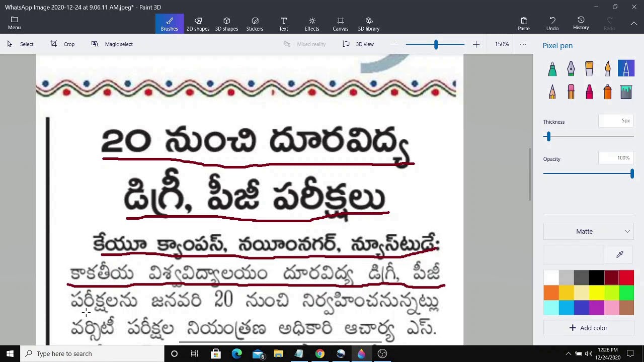Pick the orange color swatch
Viewport: 644px width, 362px height.
click(x=551, y=293)
